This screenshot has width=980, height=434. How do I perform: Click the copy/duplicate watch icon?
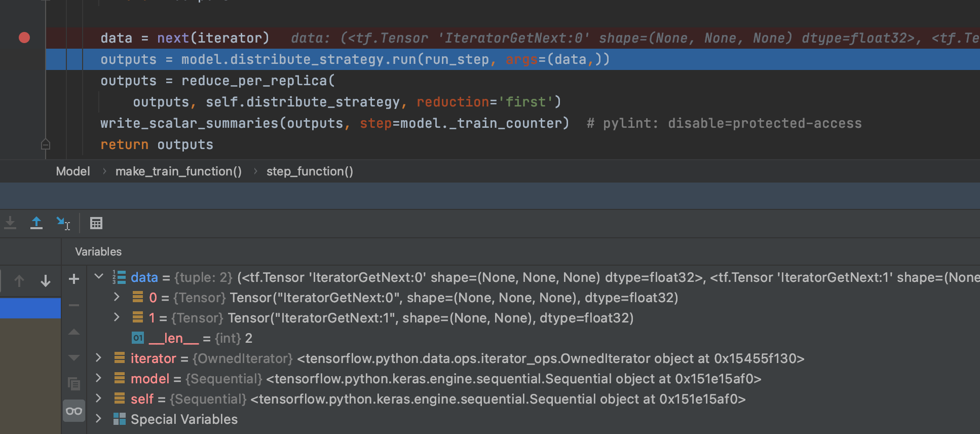coord(74,384)
